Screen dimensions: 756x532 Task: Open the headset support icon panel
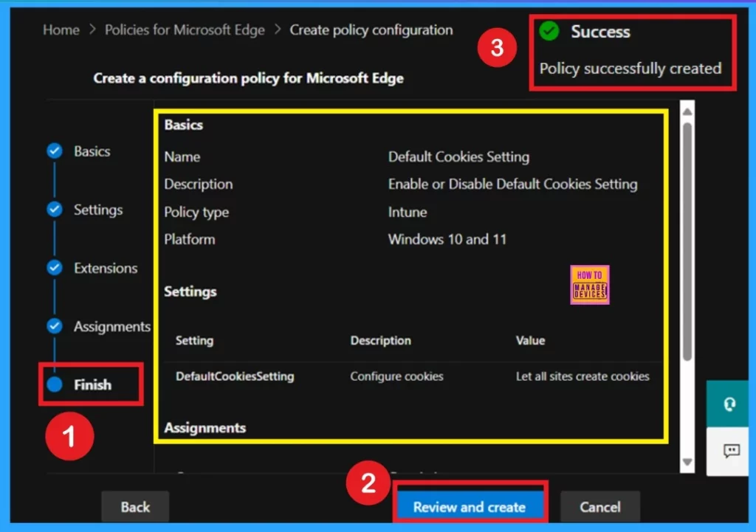(x=729, y=404)
